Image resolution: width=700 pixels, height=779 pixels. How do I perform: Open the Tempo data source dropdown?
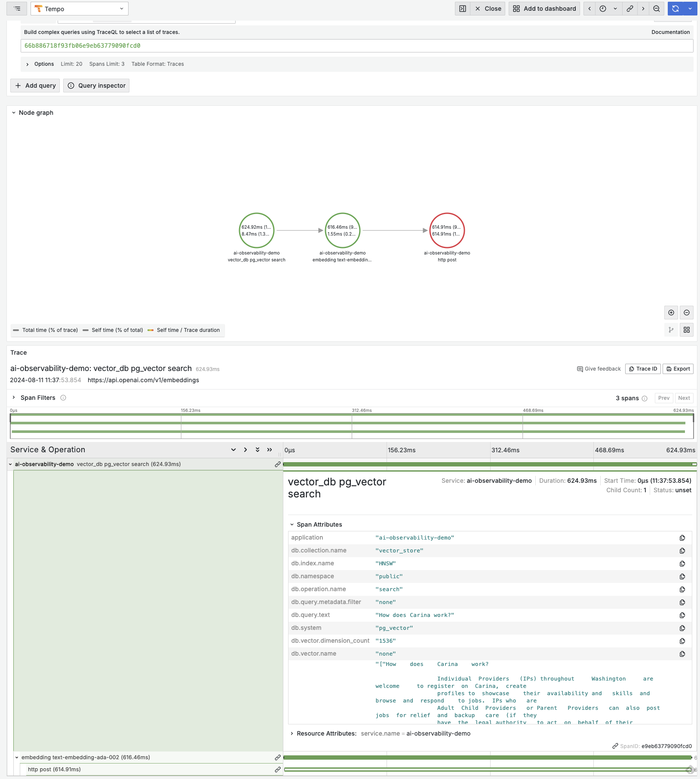[80, 9]
